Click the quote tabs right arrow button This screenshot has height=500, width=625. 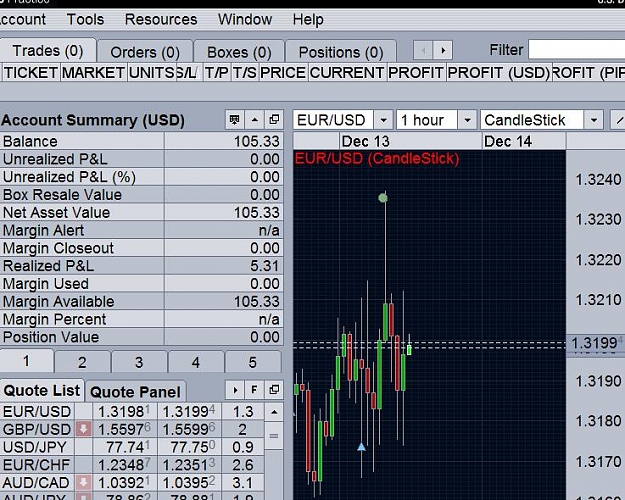(235, 390)
